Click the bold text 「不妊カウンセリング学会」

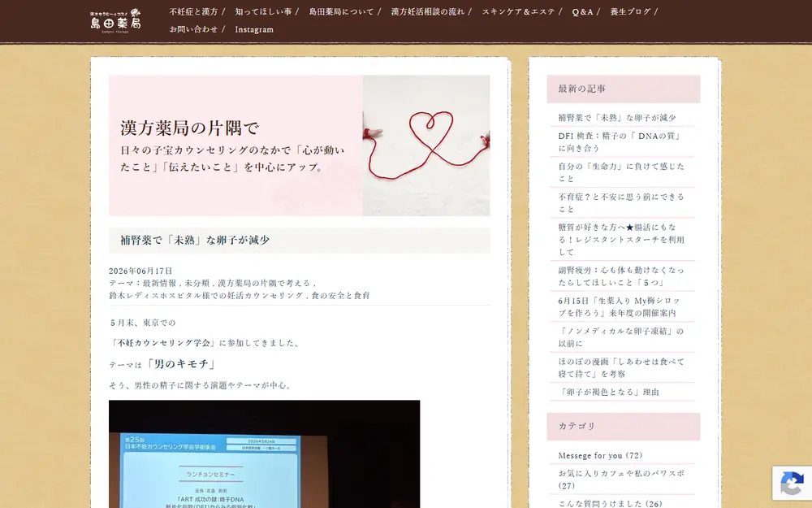[x=162, y=343]
